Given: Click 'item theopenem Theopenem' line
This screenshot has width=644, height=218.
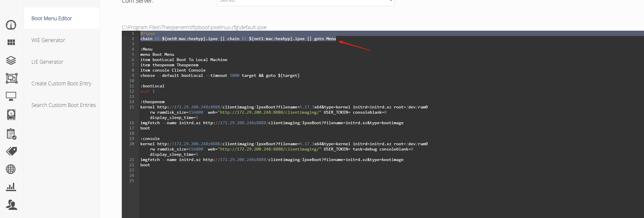Looking at the screenshot, I should click(x=169, y=65).
